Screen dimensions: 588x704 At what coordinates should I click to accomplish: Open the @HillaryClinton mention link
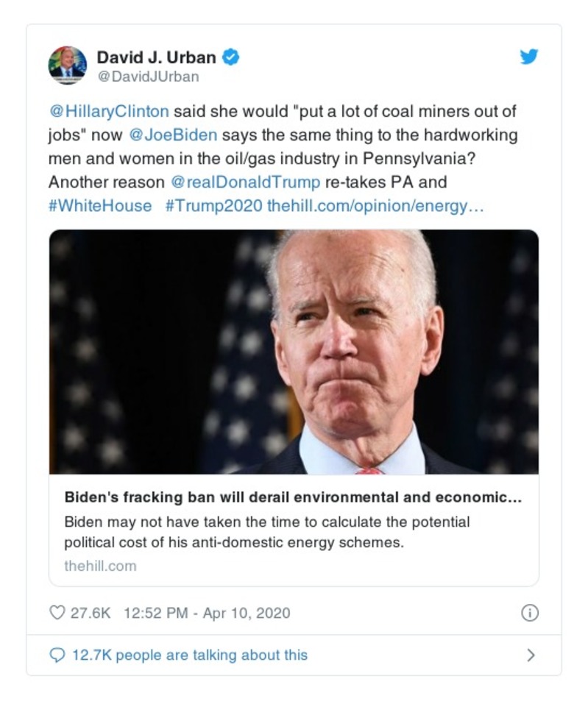109,112
